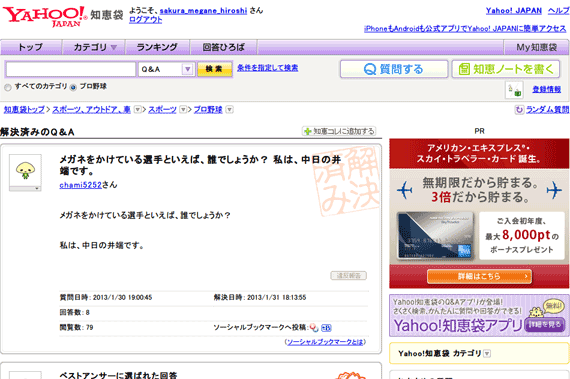Expand dropdown next to プロ野球 breadcrumb
Viewport: 570px width, 379px height.
229,109
